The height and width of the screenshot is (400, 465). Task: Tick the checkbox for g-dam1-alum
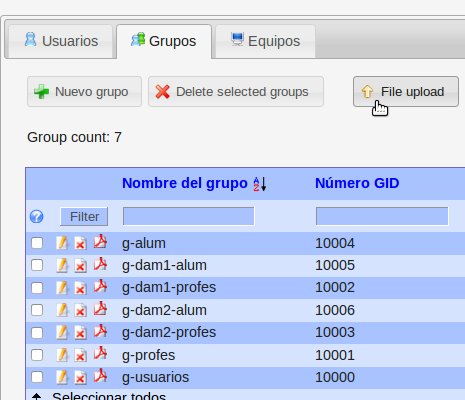(37, 265)
